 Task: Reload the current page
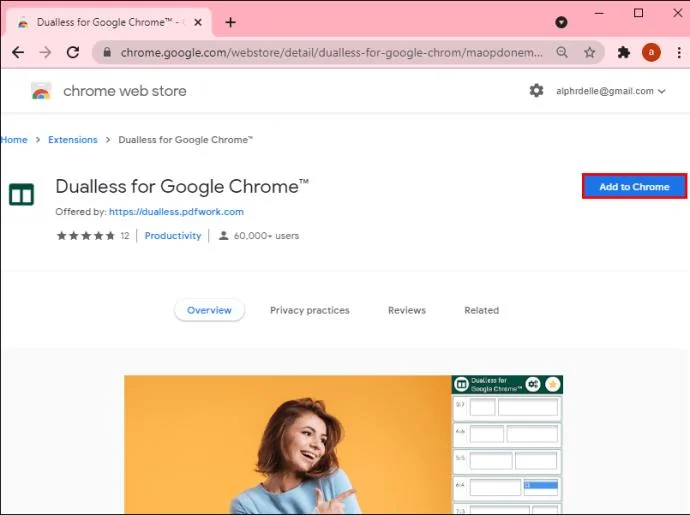click(73, 52)
